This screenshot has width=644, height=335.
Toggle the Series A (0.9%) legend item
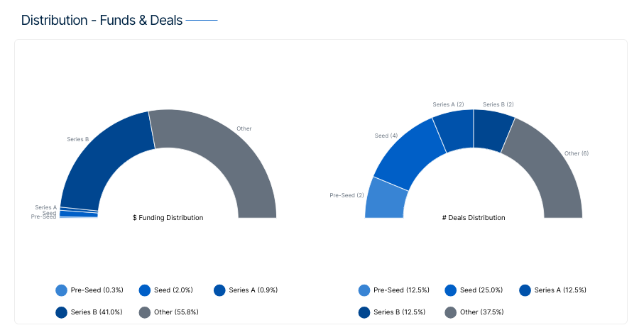(x=246, y=290)
